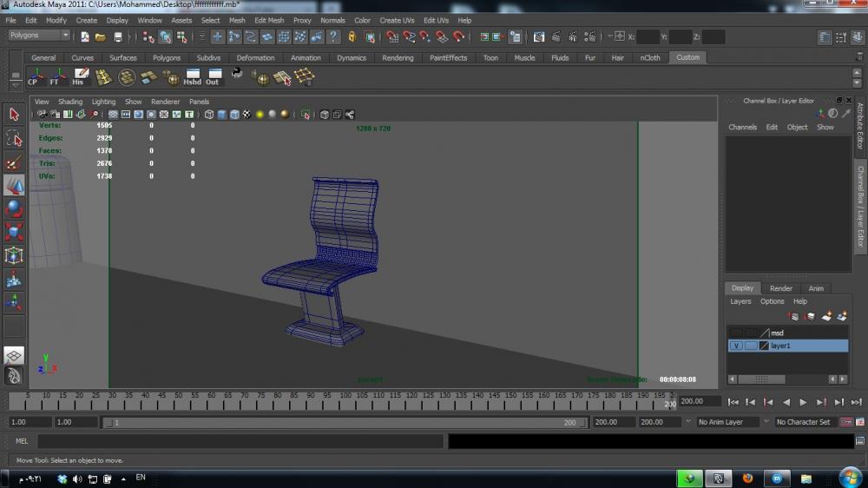Toggle visibility V box of layer1
Image resolution: width=868 pixels, height=488 pixels.
coord(736,346)
